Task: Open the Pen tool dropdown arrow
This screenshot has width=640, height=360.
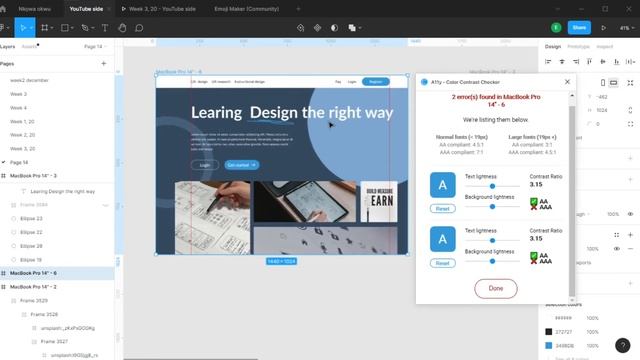Action: point(93,28)
